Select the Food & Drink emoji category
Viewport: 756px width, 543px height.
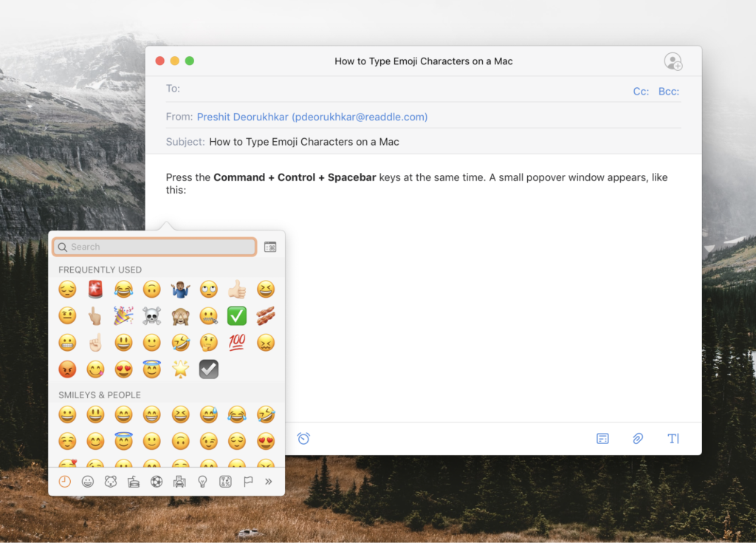133,481
